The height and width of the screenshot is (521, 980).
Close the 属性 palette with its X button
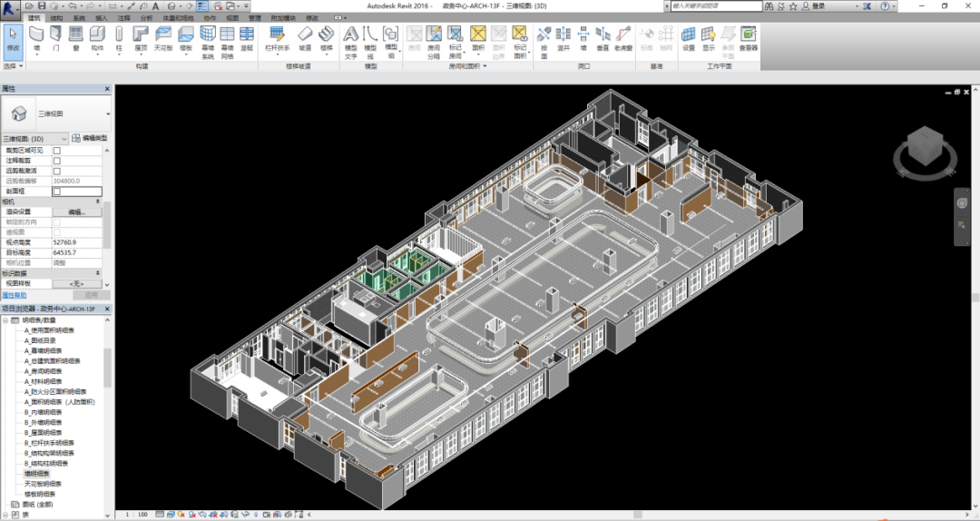[107, 89]
